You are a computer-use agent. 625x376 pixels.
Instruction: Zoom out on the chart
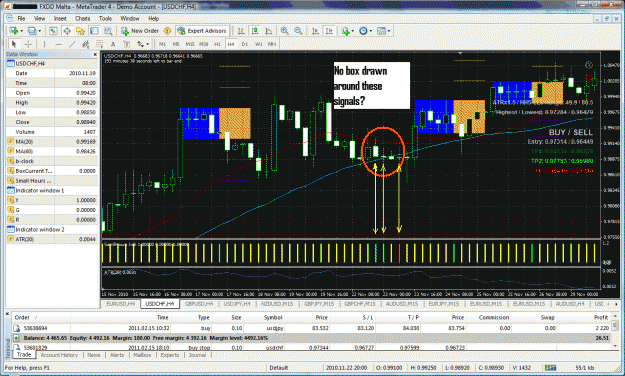click(x=298, y=31)
